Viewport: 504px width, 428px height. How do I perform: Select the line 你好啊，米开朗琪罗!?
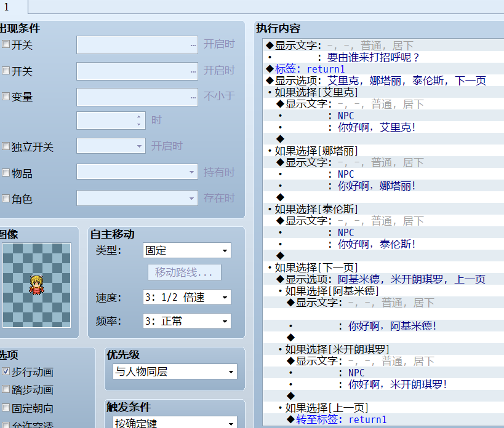click(x=383, y=385)
